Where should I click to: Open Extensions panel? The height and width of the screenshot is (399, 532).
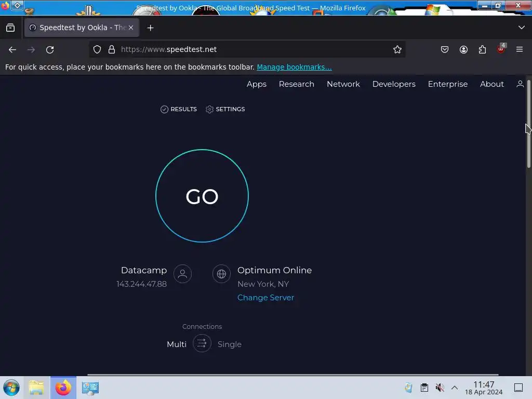482,49
